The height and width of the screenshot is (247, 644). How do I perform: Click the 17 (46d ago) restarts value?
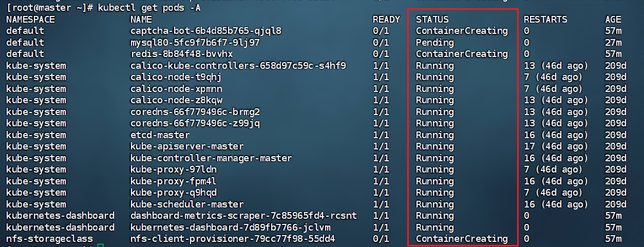[x=556, y=146]
